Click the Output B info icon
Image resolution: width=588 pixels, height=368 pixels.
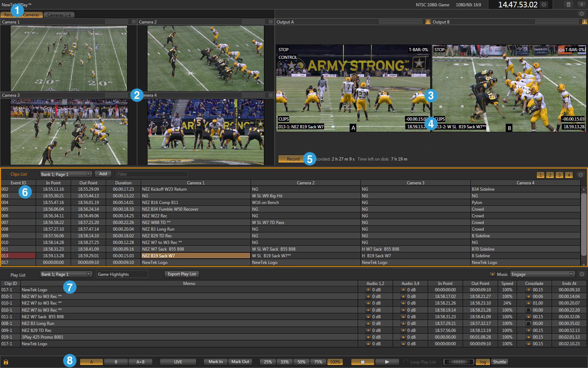click(x=584, y=22)
